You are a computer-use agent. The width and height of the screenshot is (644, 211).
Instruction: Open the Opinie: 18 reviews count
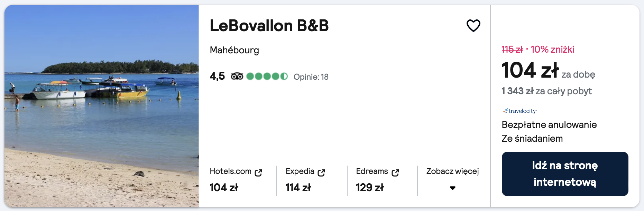311,77
